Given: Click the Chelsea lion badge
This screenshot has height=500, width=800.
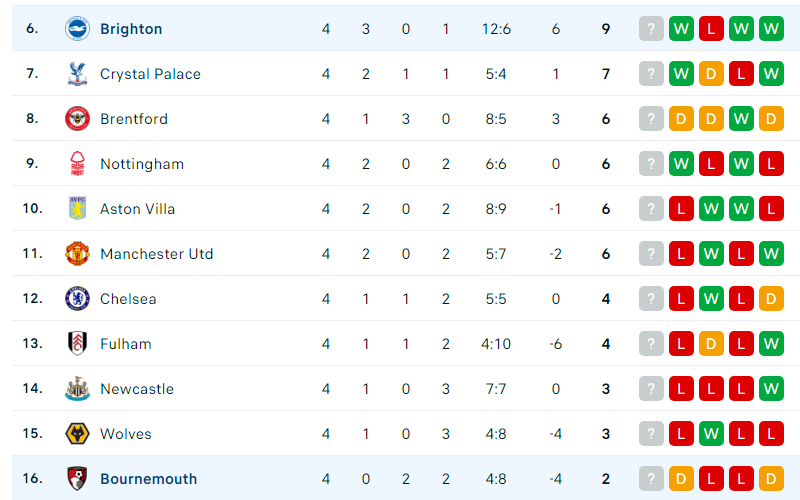Looking at the screenshot, I should tap(78, 298).
